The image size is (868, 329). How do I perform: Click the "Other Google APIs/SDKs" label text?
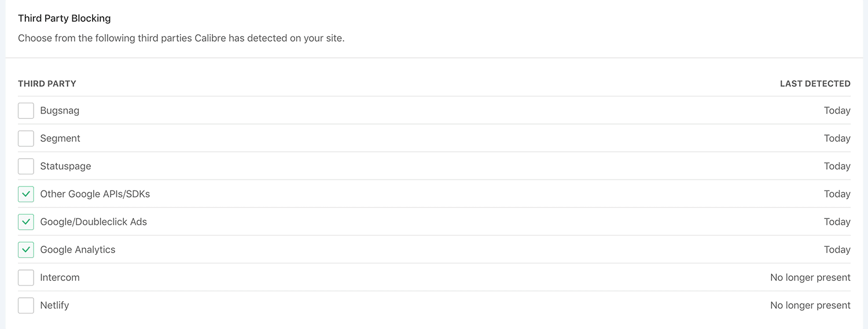pyautogui.click(x=95, y=194)
